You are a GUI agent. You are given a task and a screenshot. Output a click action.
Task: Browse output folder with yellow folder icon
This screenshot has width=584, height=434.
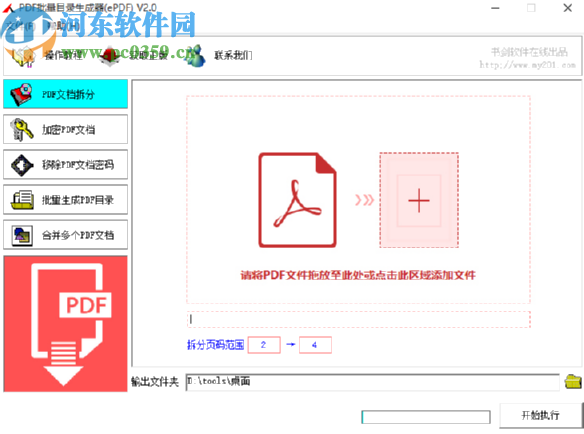coord(573,381)
